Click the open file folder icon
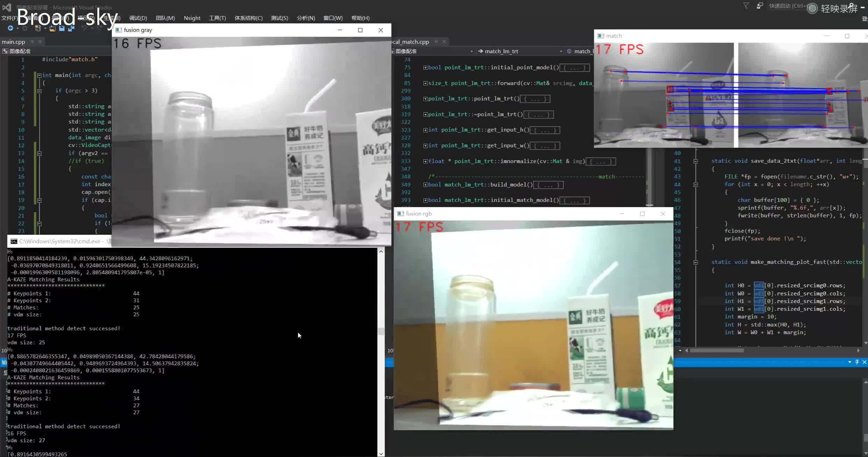The image size is (868, 457). coord(52,28)
